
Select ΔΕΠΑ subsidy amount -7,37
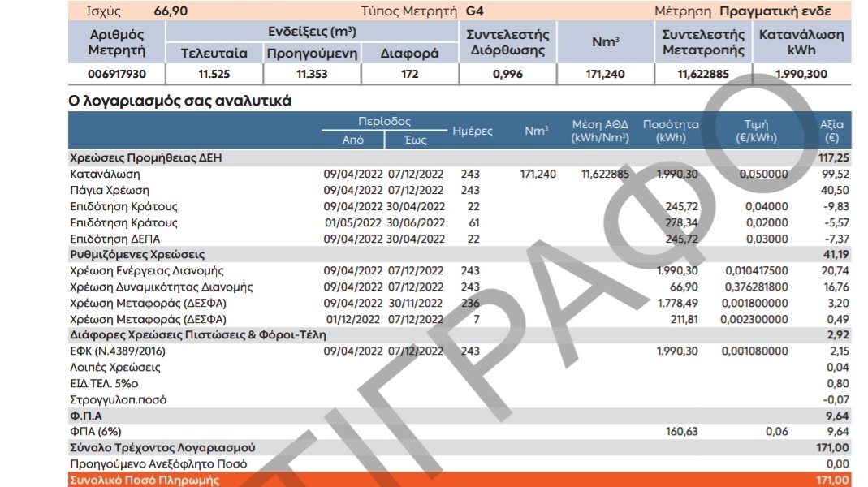[836, 239]
